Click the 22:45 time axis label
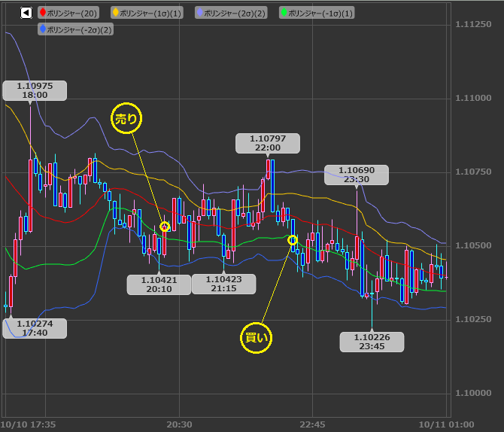Screen dimensions: 504x432 [312, 424]
